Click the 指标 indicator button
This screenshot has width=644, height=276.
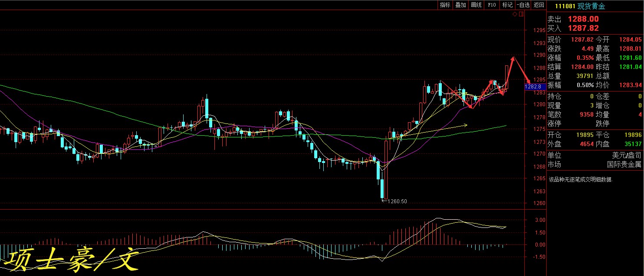[445, 5]
